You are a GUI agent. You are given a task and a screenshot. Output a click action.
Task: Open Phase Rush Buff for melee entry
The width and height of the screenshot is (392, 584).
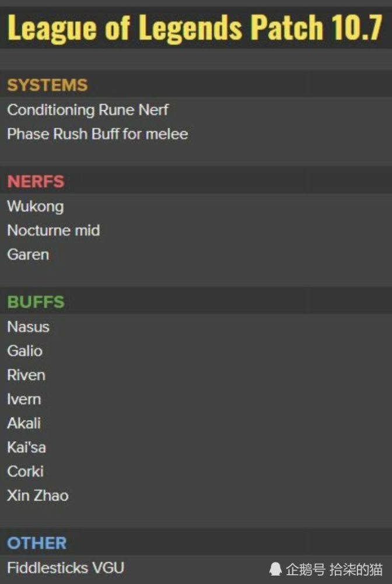pyautogui.click(x=97, y=134)
